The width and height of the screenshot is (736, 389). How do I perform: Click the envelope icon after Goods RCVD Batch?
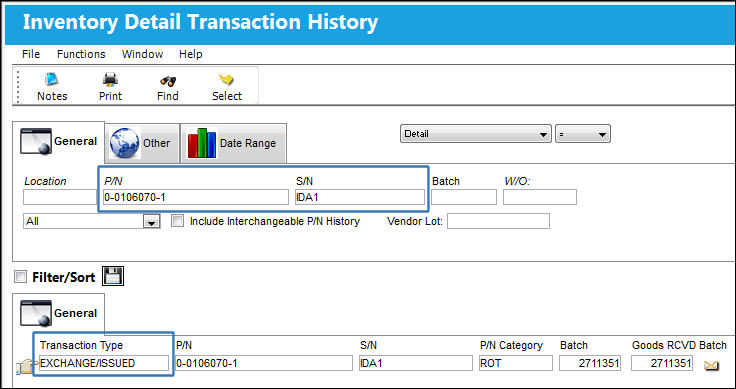(x=712, y=365)
